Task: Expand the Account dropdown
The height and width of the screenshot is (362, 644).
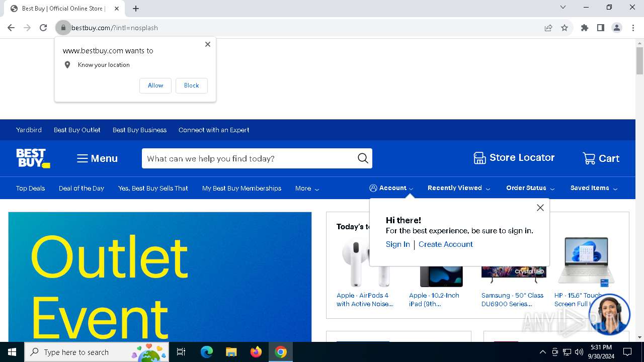Action: pyautogui.click(x=391, y=188)
